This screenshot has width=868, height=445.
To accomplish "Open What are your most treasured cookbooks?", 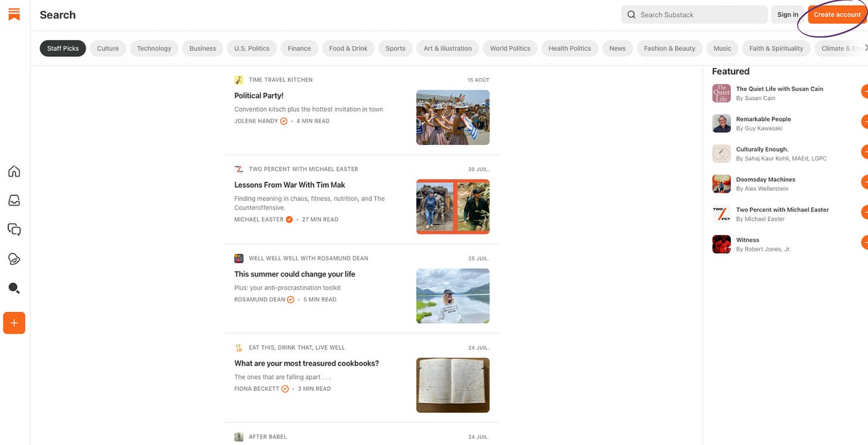I will [306, 363].
